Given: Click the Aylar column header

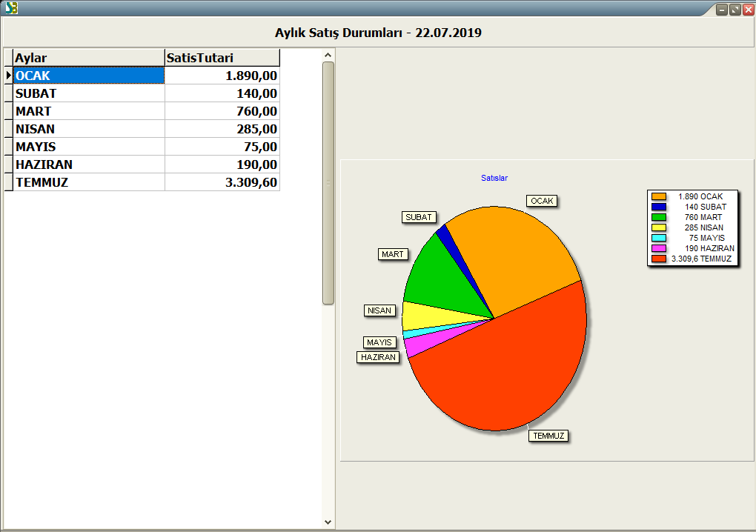Looking at the screenshot, I should 89,58.
